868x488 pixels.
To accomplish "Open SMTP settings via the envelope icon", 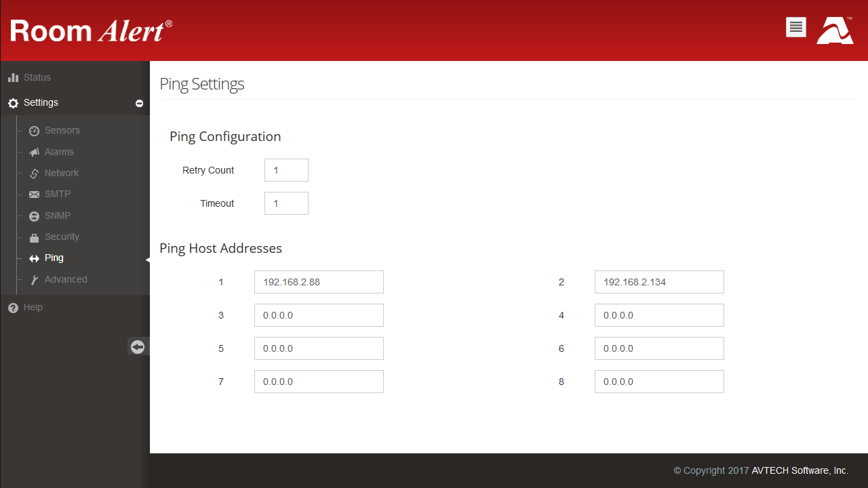I will click(x=33, y=194).
